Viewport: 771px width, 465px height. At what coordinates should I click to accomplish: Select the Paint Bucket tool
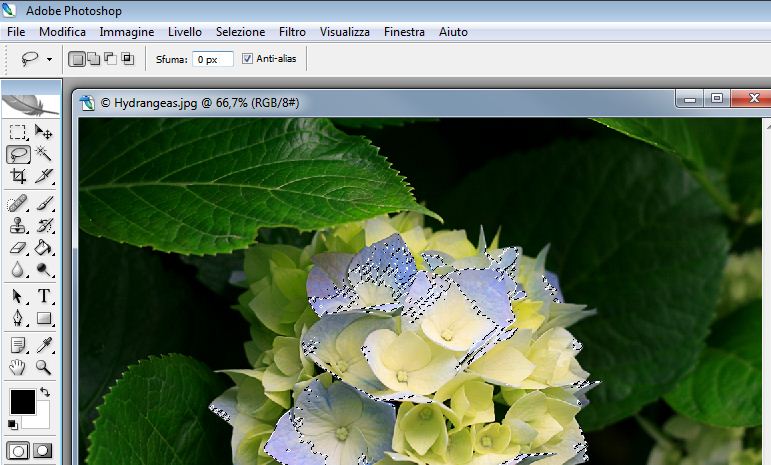[x=43, y=247]
